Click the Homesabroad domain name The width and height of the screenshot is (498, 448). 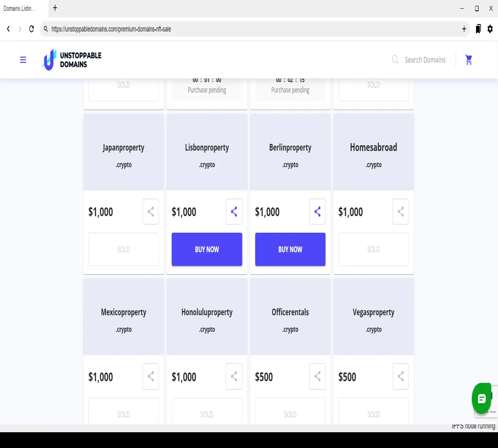373,147
